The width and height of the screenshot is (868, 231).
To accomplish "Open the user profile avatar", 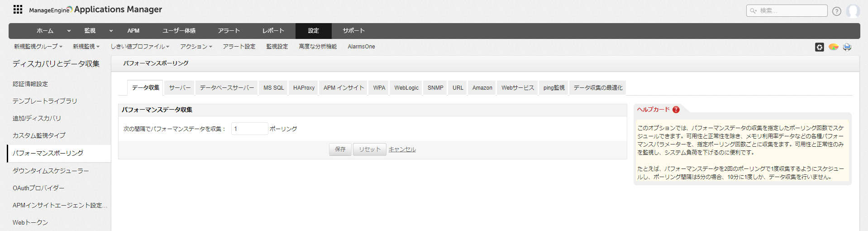I will (853, 11).
